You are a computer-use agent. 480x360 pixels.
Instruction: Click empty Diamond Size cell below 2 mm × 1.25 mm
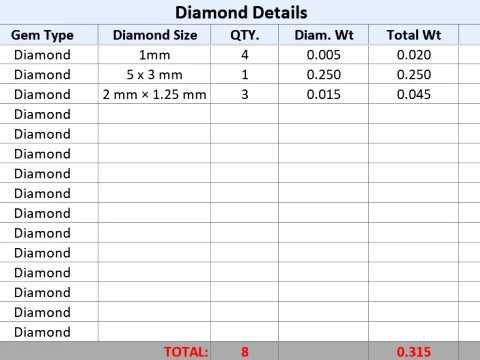coord(155,114)
